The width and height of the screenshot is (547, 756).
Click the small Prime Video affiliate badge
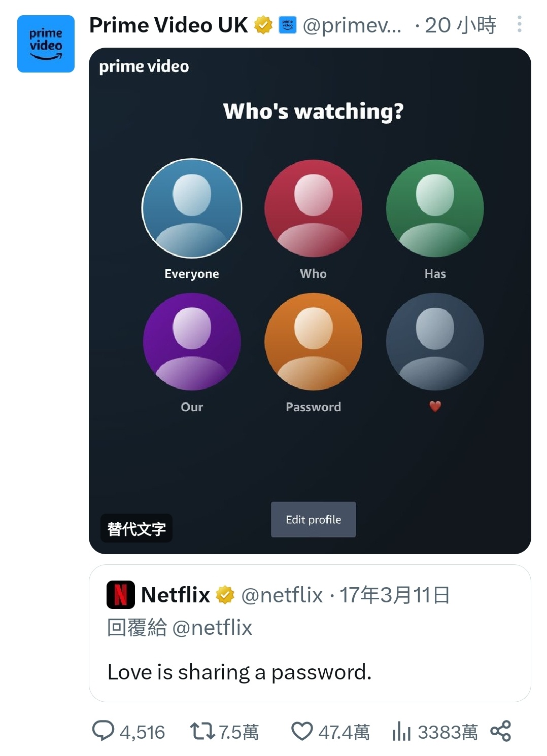tap(288, 25)
